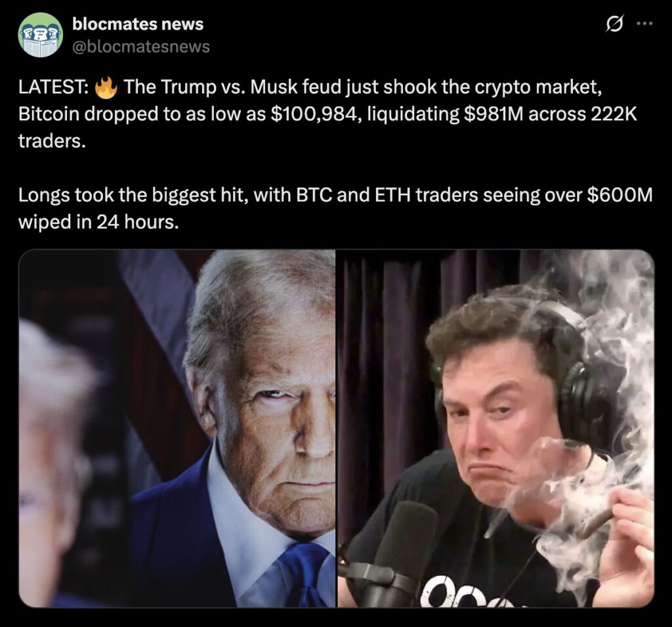Open the three-dot more options menu
672x627 pixels.
(x=644, y=24)
